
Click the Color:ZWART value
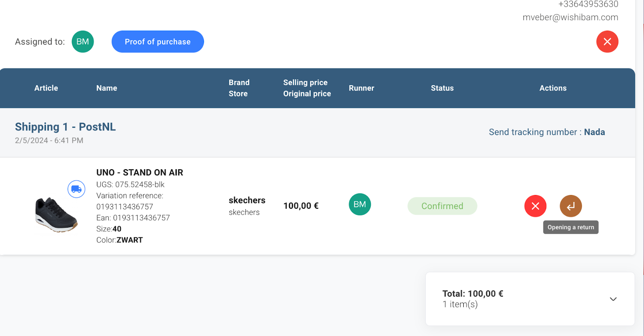click(120, 240)
